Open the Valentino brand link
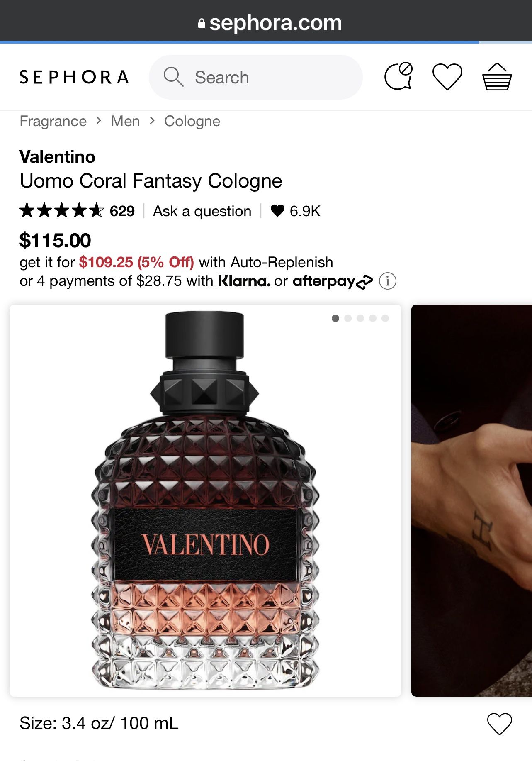The image size is (532, 761). (x=57, y=157)
